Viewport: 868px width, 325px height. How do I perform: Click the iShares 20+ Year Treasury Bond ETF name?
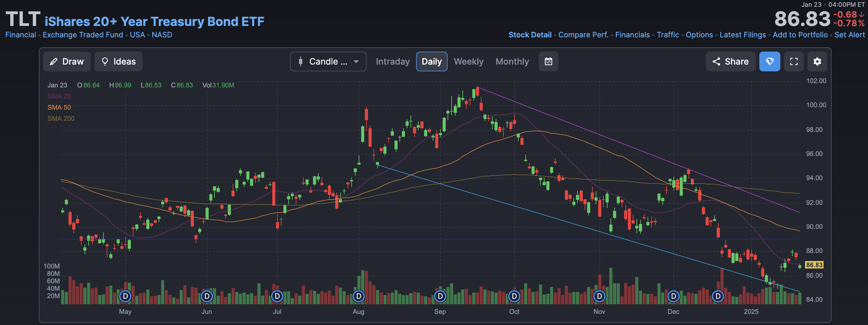pos(154,22)
